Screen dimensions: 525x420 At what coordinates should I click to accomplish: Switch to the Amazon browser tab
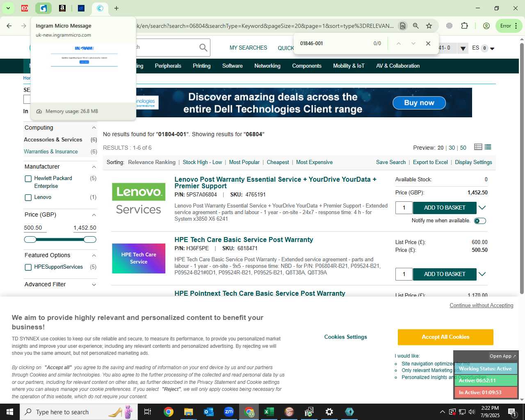coord(62,8)
